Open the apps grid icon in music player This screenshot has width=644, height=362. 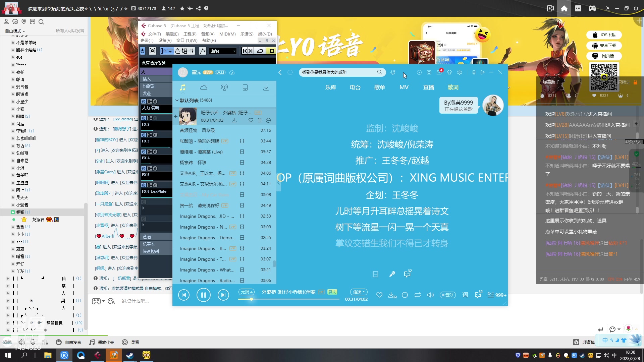pyautogui.click(x=429, y=72)
